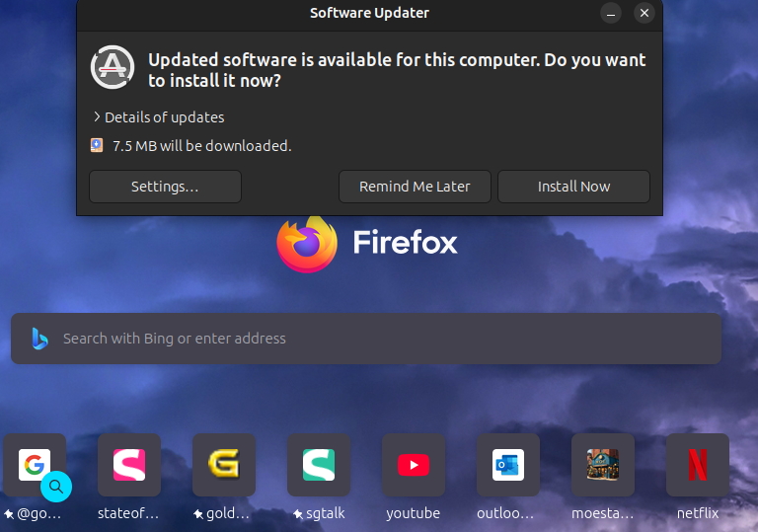Open the moesta… shortcut tile

(603, 465)
